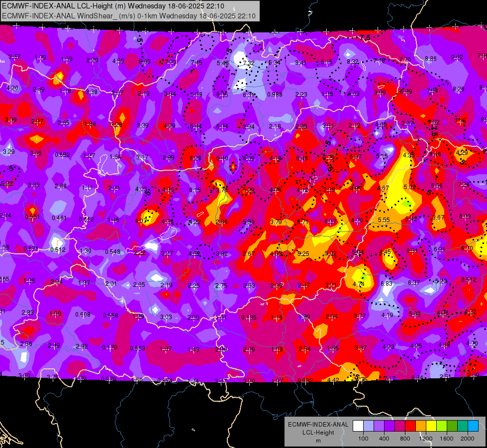Click the wind shear value 6.91

(x=439, y=249)
